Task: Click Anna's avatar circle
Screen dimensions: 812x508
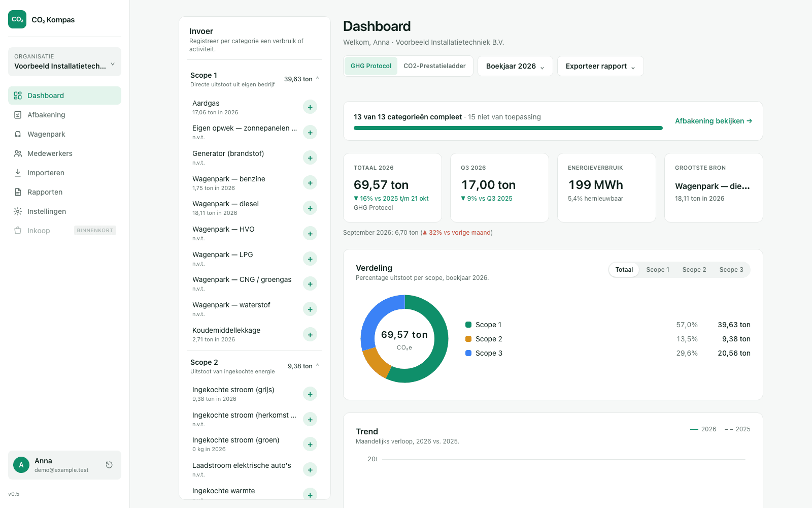Action: 21,465
